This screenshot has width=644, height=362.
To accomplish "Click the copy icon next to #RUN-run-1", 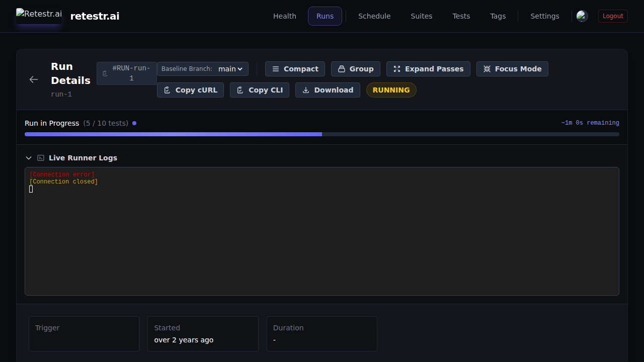I will [105, 73].
